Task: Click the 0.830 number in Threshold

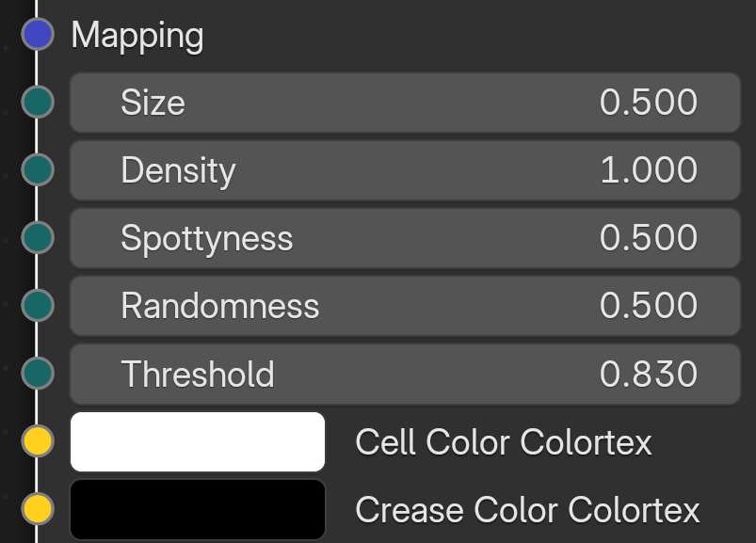Action: tap(649, 374)
